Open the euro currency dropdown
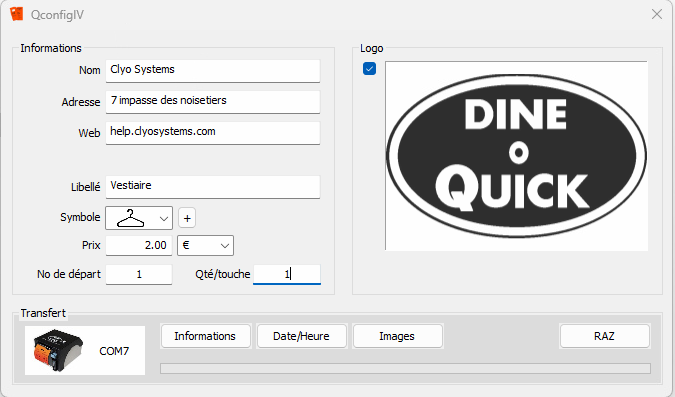Image resolution: width=675 pixels, height=397 pixels. click(x=205, y=245)
